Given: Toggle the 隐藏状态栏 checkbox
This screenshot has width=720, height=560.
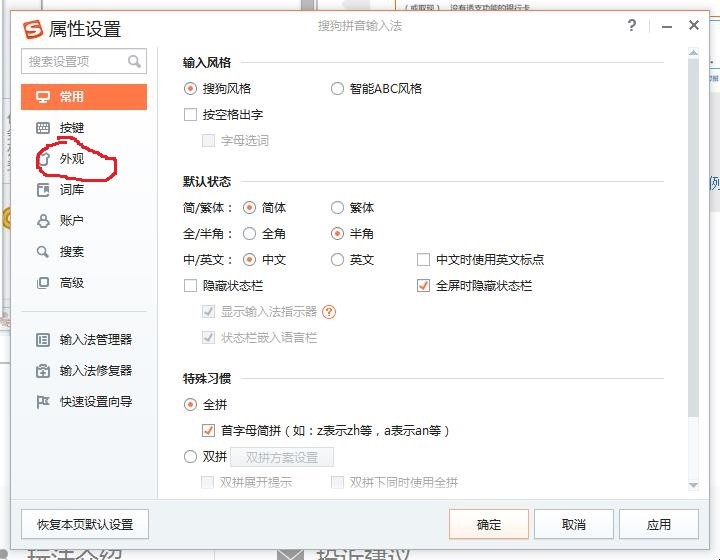Looking at the screenshot, I should [x=190, y=286].
